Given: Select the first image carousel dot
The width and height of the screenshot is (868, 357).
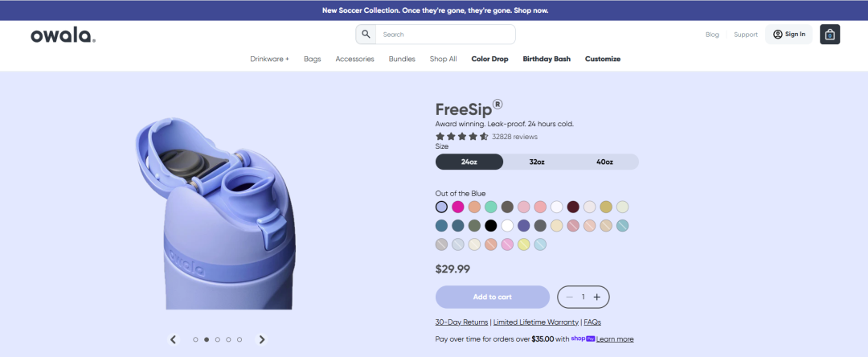Looking at the screenshot, I should coord(195,339).
